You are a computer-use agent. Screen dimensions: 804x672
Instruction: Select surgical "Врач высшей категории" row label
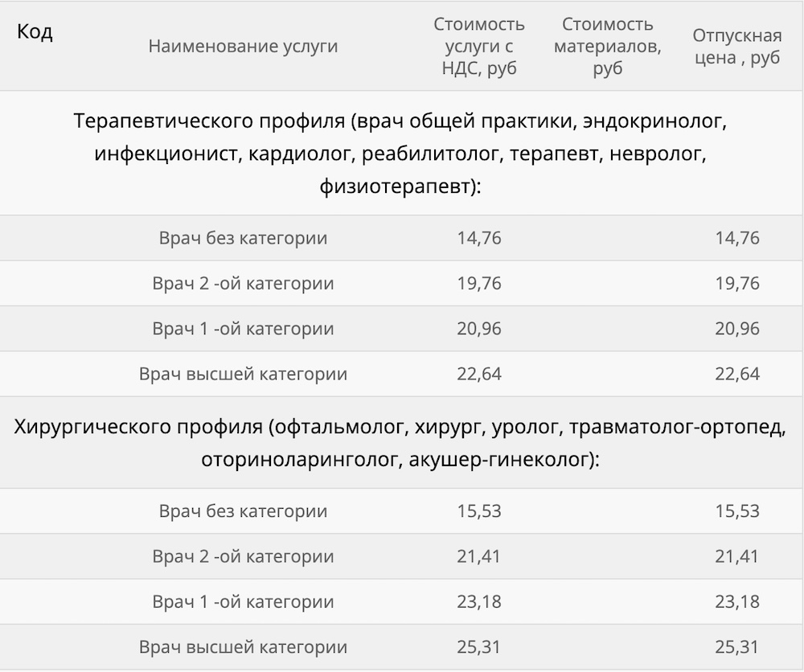coord(243,647)
